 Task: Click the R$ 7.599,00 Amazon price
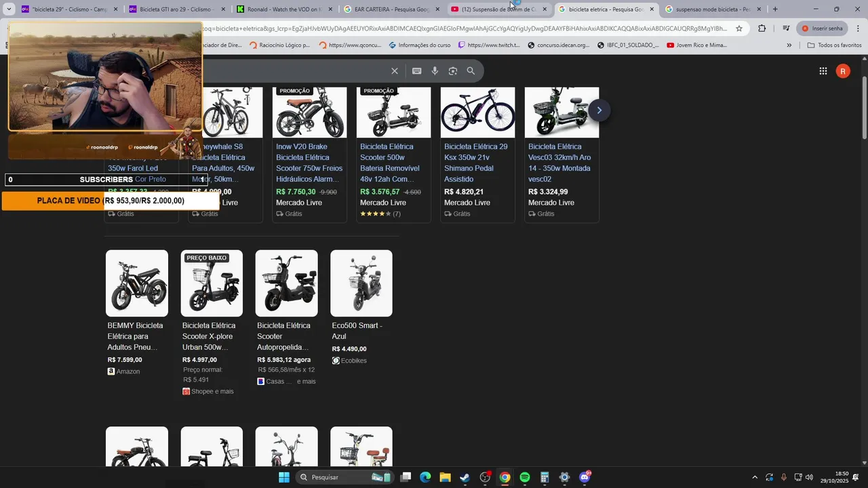pos(125,360)
